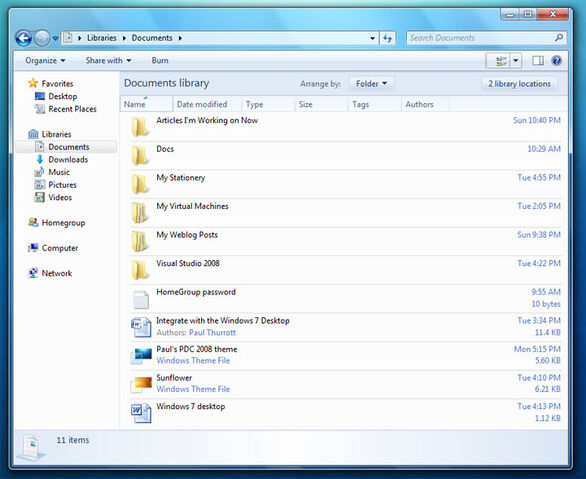Open the address bar history dropdown
586x479 pixels.
(x=372, y=38)
